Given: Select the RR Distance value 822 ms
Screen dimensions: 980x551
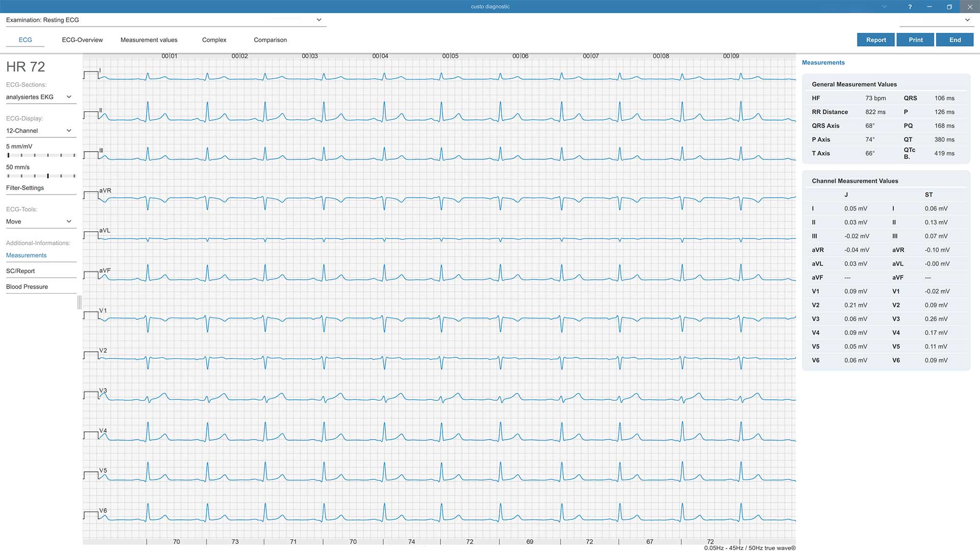Looking at the screenshot, I should click(x=875, y=112).
